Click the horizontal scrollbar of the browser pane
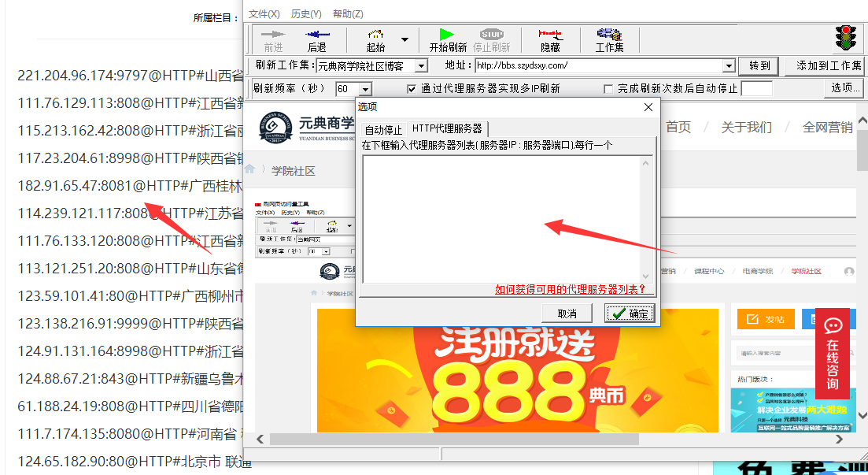The width and height of the screenshot is (868, 475). (551, 439)
